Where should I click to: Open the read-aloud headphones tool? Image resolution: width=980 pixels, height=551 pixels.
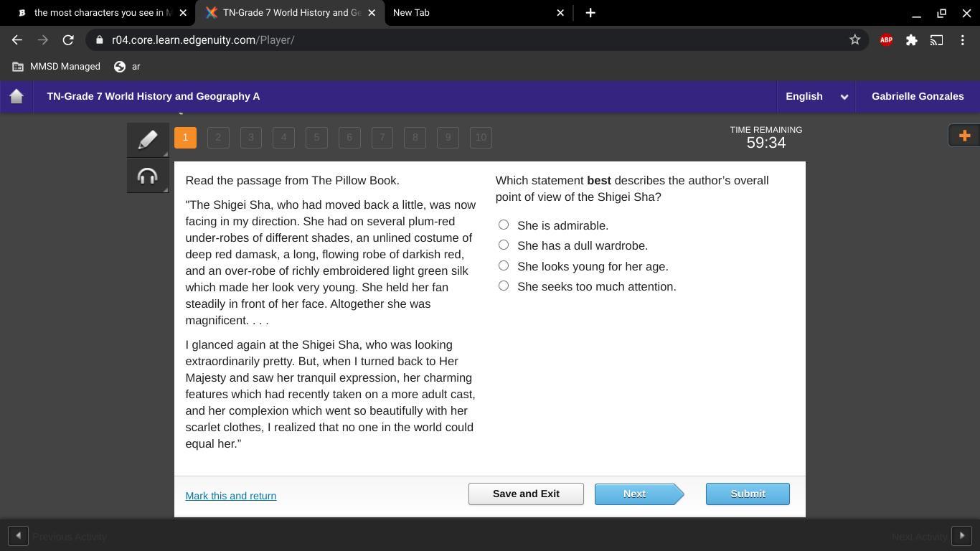click(x=148, y=176)
